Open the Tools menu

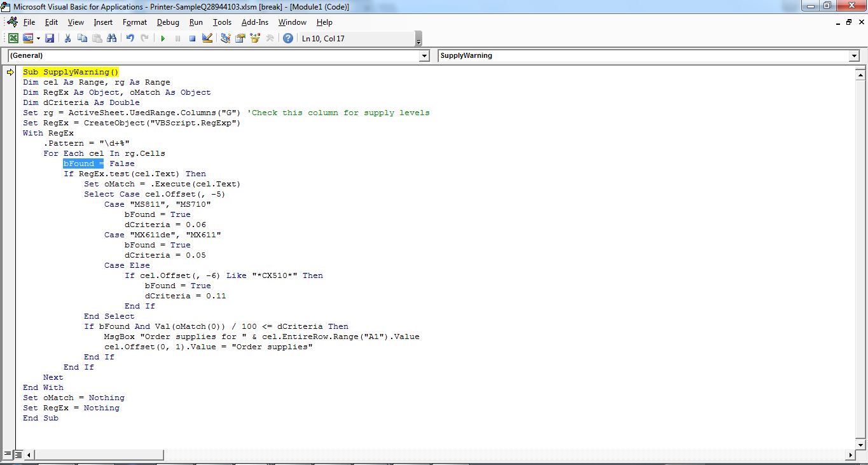point(222,22)
